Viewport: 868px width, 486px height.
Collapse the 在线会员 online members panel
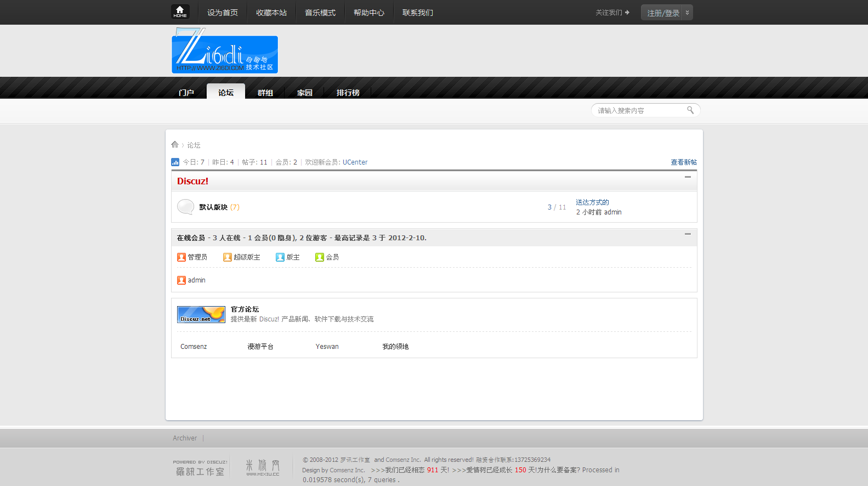coord(688,234)
